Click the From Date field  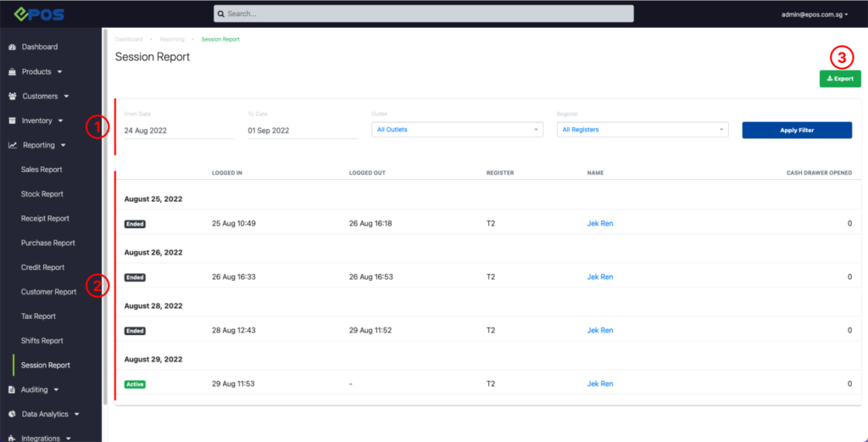178,131
